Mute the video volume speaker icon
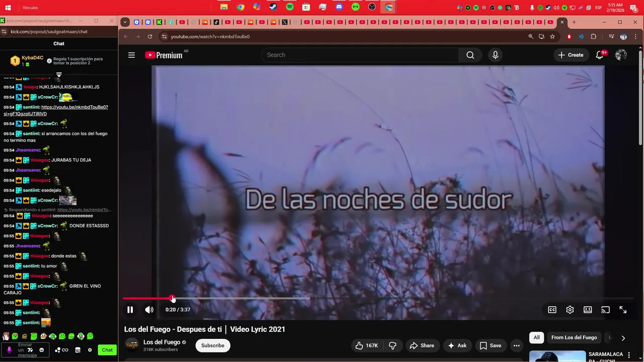The height and width of the screenshot is (362, 644). (x=149, y=310)
